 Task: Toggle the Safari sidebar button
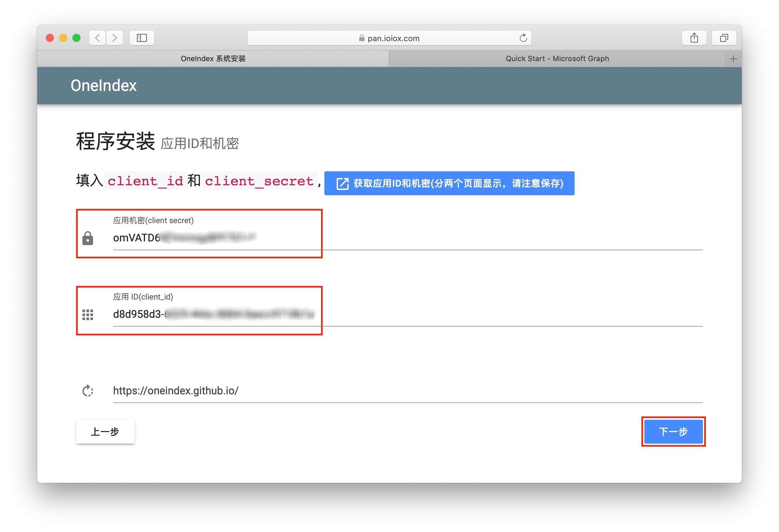pyautogui.click(x=142, y=38)
